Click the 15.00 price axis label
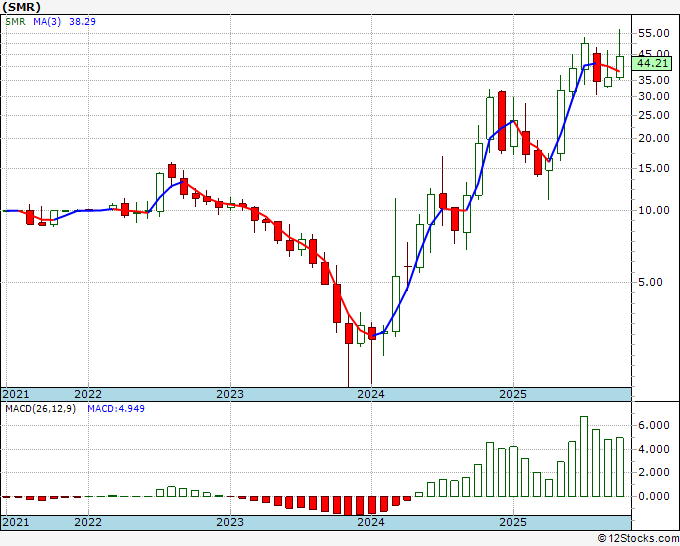 [654, 168]
